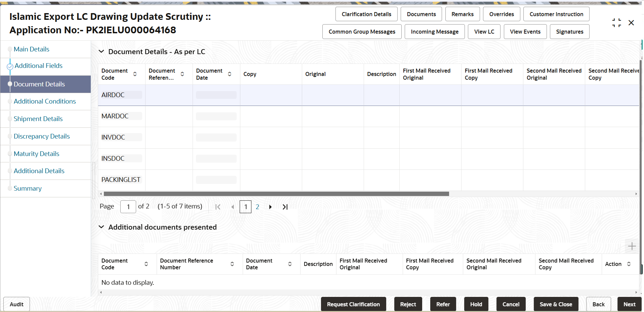The image size is (644, 312).
Task: Click Save & Close
Action: (x=556, y=304)
